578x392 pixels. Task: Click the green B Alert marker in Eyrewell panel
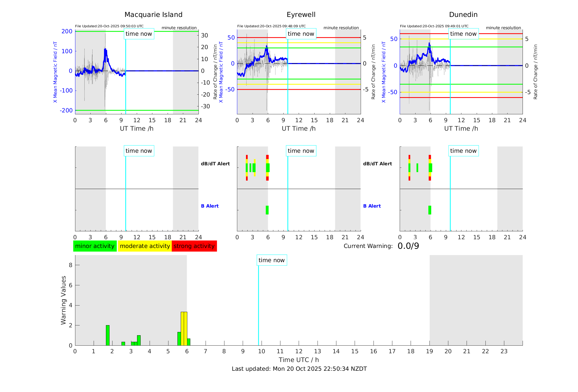[x=267, y=210]
